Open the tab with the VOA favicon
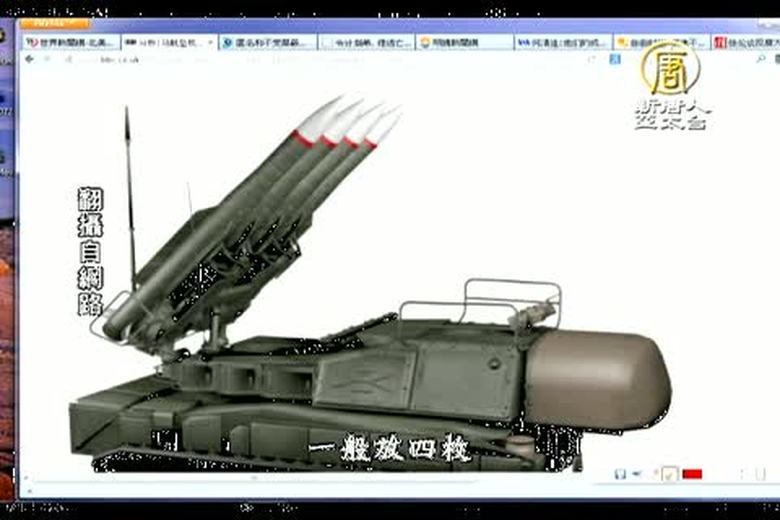780x520 pixels. click(560, 43)
